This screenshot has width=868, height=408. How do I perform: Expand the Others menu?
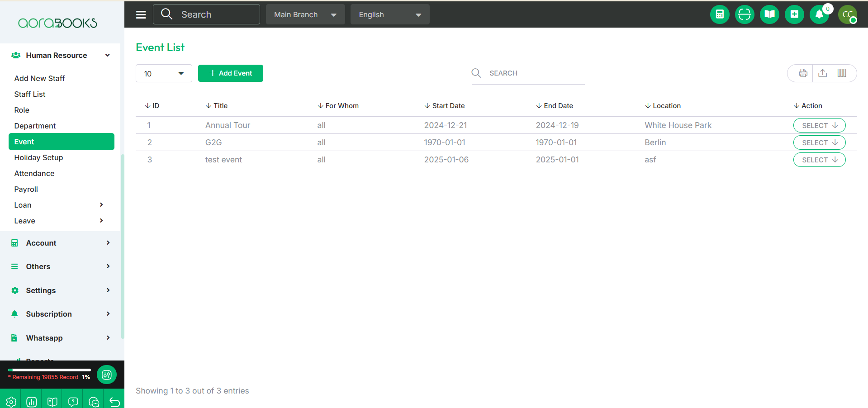click(61, 266)
